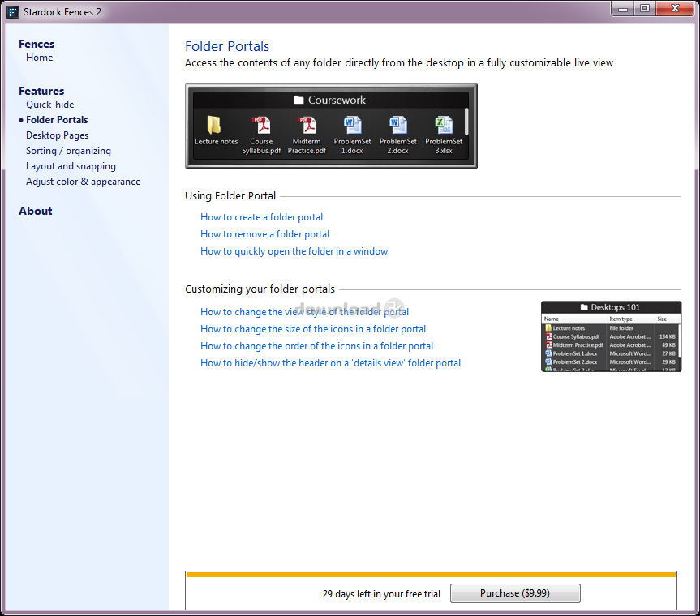700x616 pixels.
Task: Open 'How to remove a folder portal' link
Action: pyautogui.click(x=264, y=234)
